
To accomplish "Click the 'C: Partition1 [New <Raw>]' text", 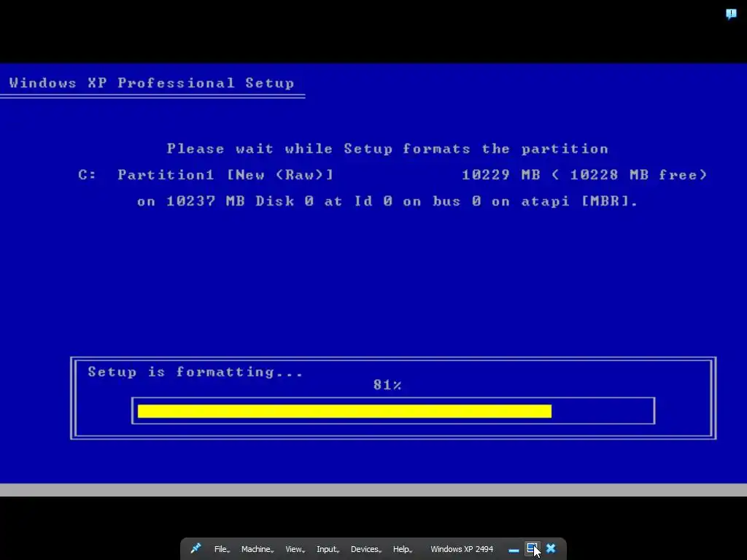I will click(x=206, y=175).
